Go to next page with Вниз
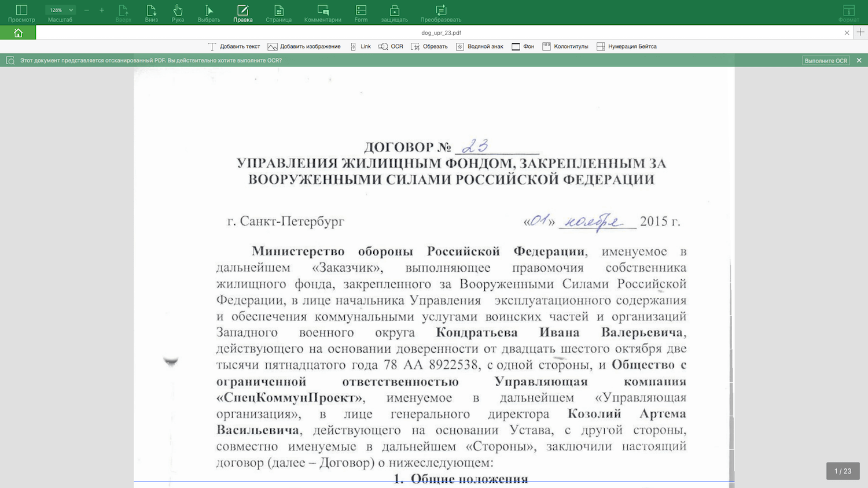868x488 pixels. (152, 13)
